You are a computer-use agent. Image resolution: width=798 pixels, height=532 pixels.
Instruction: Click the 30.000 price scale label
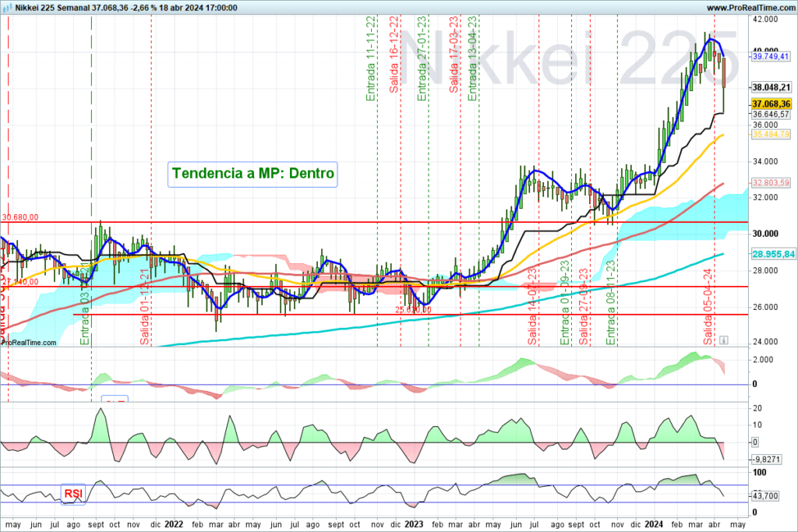[765, 234]
